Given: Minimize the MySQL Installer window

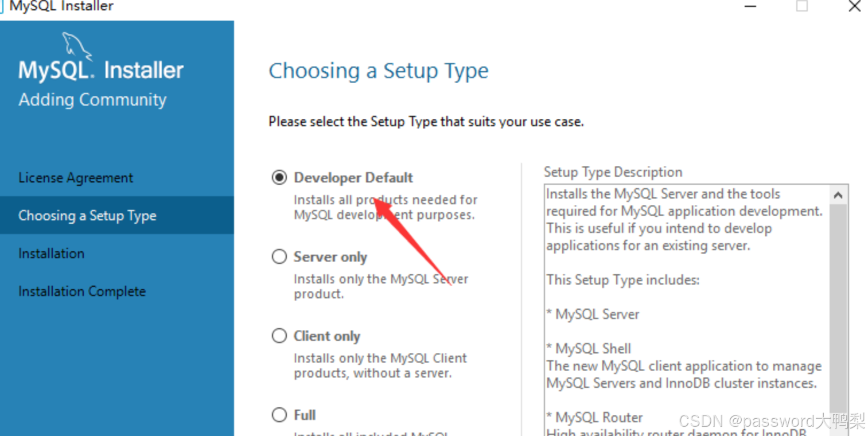Looking at the screenshot, I should pos(750,6).
